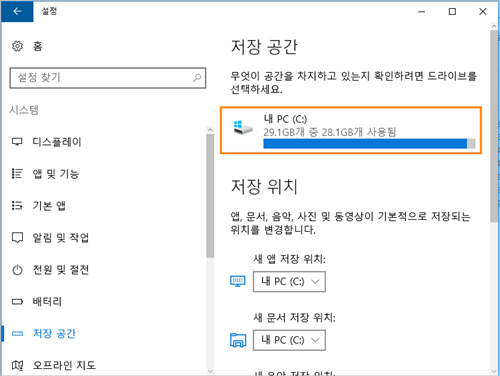Image resolution: width=500 pixels, height=376 pixels.
Task: Click the 알림 및 작업 speech bubble icon
Action: pos(17,238)
